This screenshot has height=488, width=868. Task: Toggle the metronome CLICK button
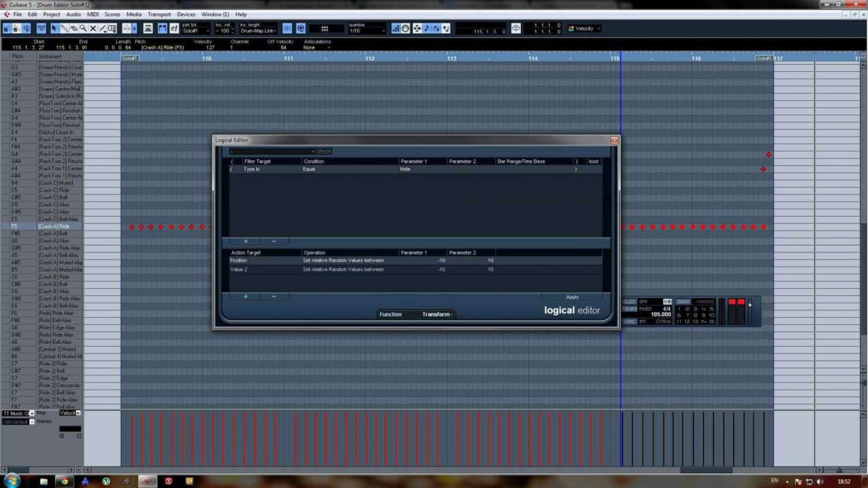tap(630, 302)
